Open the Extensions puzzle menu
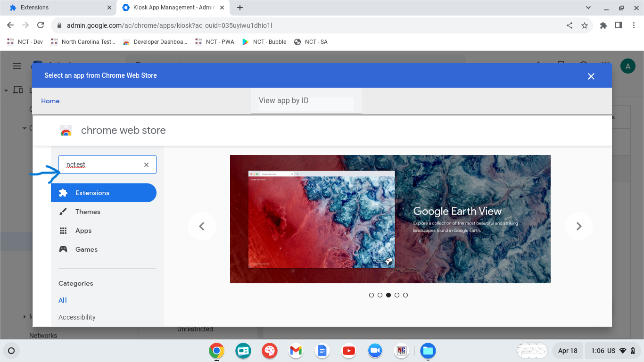 [x=603, y=25]
